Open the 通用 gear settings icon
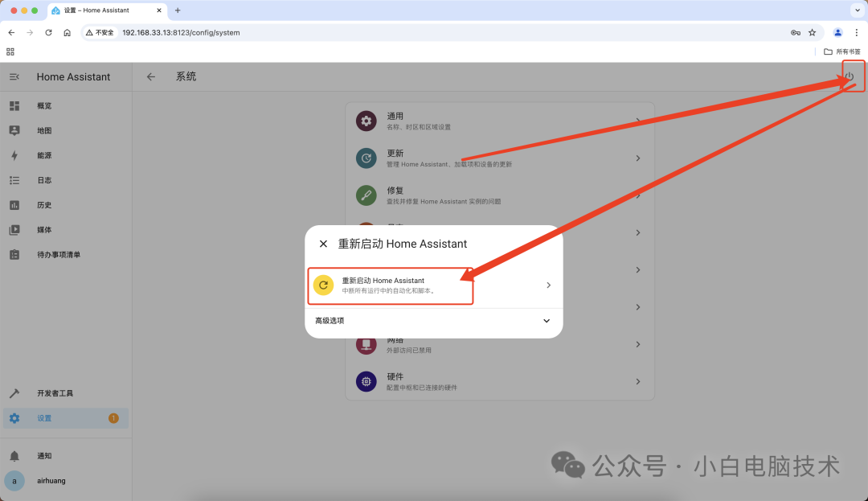Image resolution: width=868 pixels, height=501 pixels. [x=366, y=121]
